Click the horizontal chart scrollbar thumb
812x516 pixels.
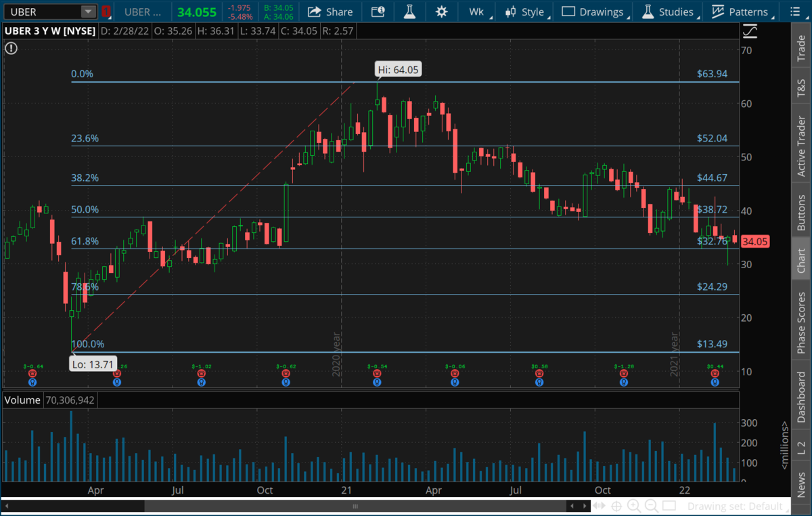[x=357, y=506]
